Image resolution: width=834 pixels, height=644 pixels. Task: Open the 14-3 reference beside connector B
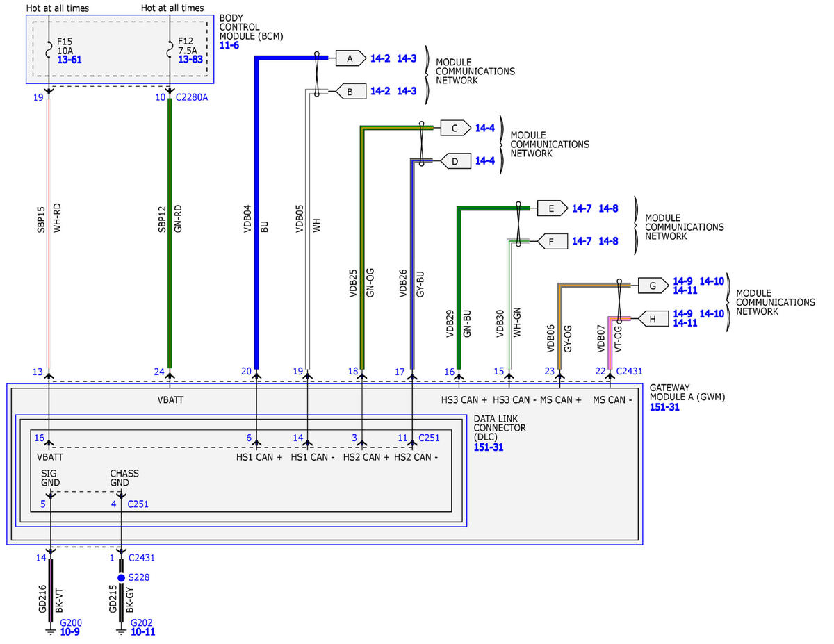point(407,91)
